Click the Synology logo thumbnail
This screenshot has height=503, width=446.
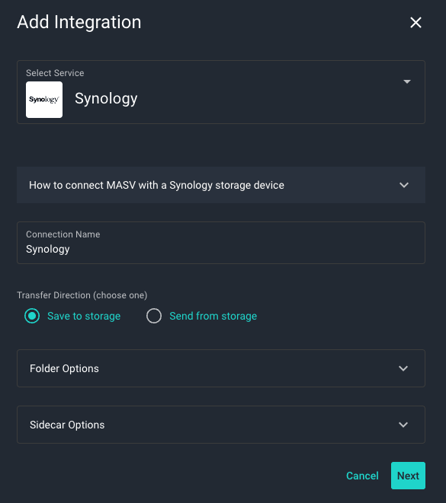tap(44, 100)
